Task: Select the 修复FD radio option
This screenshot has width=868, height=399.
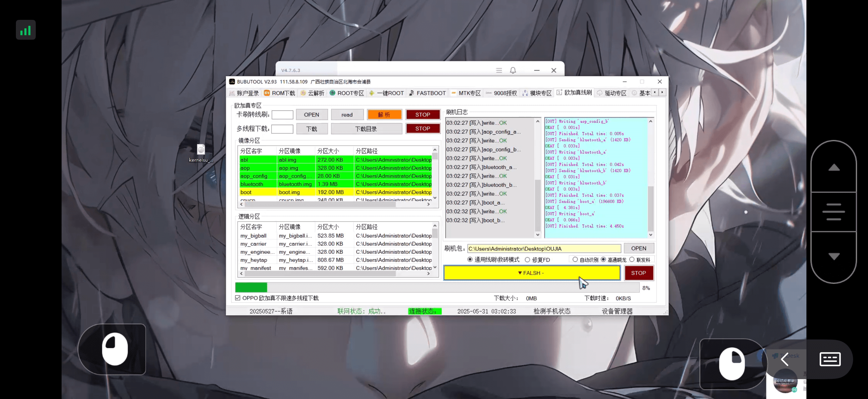Action: click(527, 260)
